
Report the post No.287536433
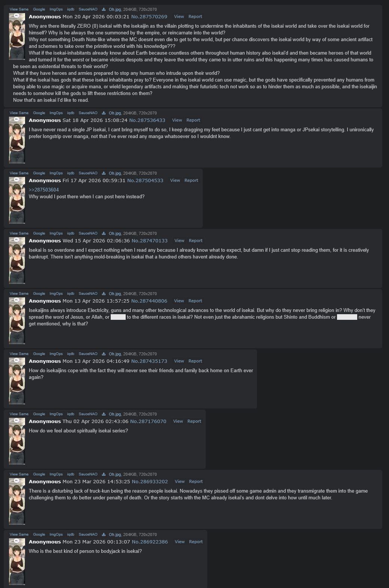click(193, 120)
